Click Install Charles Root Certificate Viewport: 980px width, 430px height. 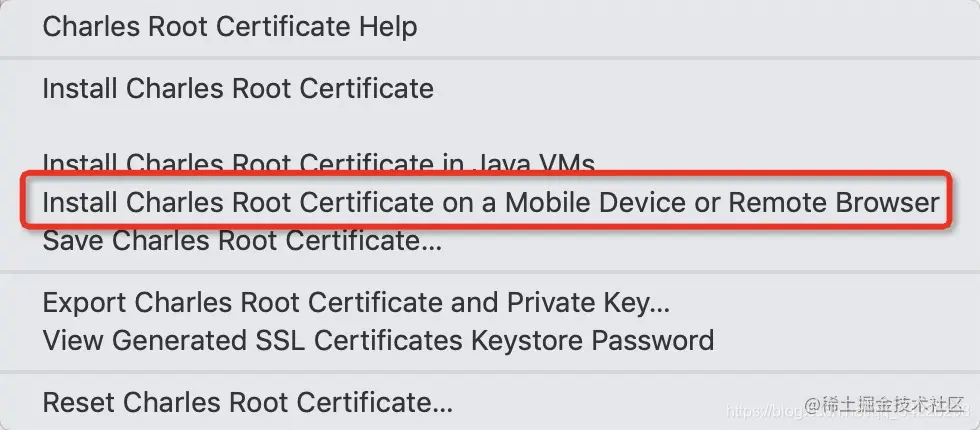pos(238,88)
